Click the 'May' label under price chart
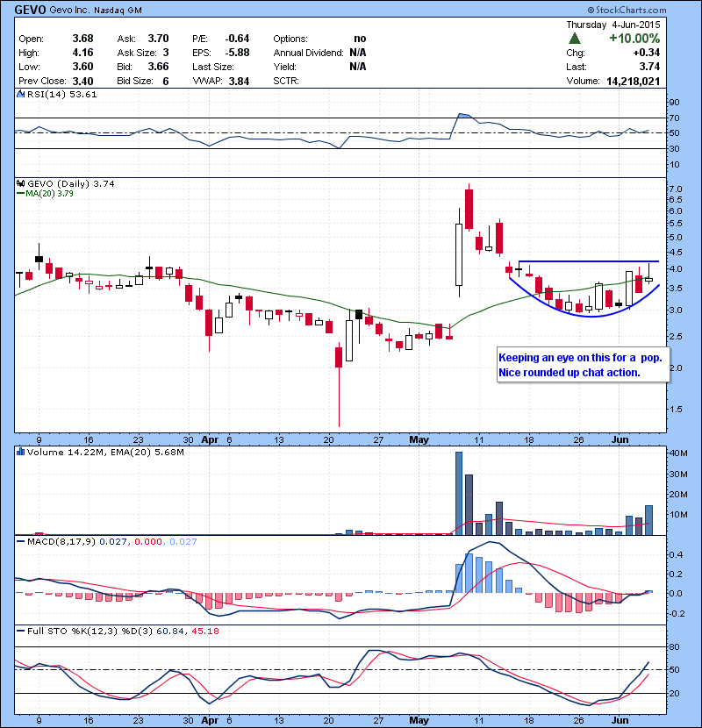The width and height of the screenshot is (702, 728). (419, 439)
